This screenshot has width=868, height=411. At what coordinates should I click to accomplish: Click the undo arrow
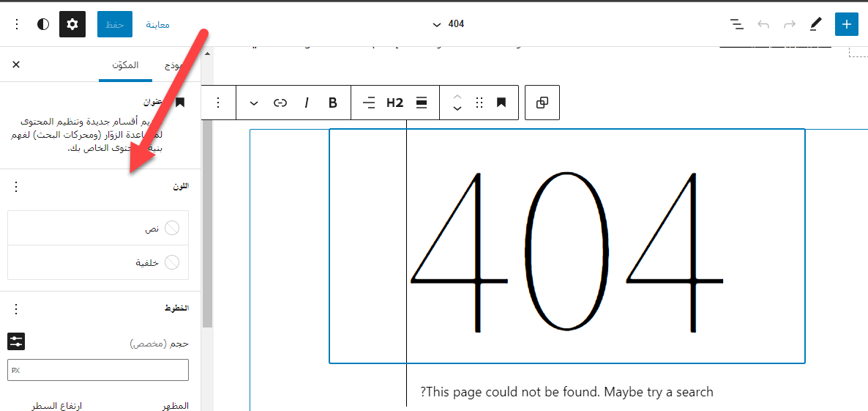763,24
